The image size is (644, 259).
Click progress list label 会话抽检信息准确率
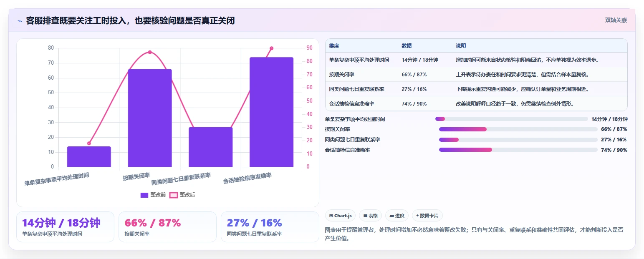tap(348, 150)
